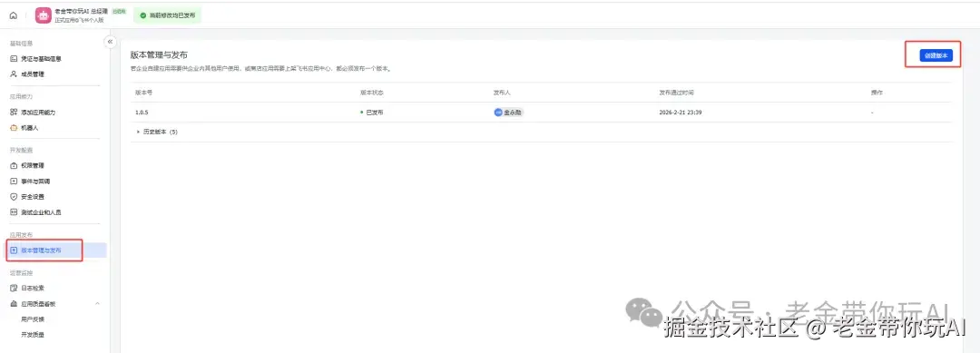Viewport: 980px width, 353px height.
Task: Open 事件与回调 via its sidebar icon
Action: 14,181
